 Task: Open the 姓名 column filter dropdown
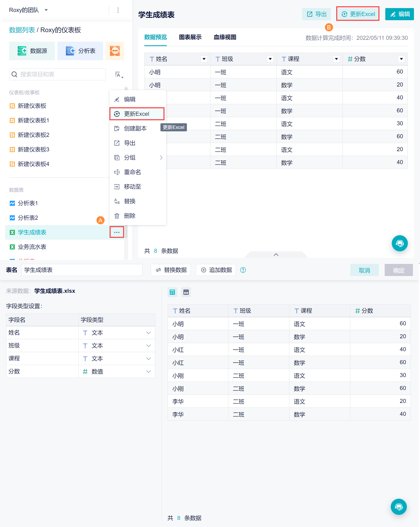click(204, 59)
